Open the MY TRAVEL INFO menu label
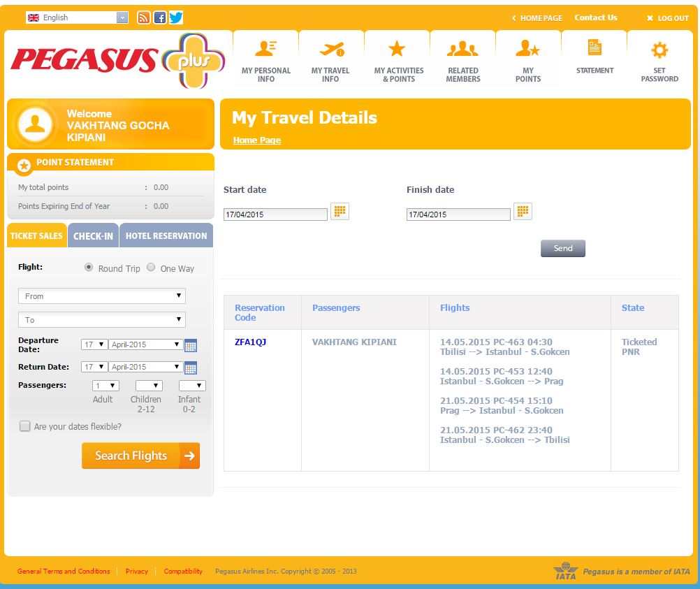700x589 pixels. 330,75
